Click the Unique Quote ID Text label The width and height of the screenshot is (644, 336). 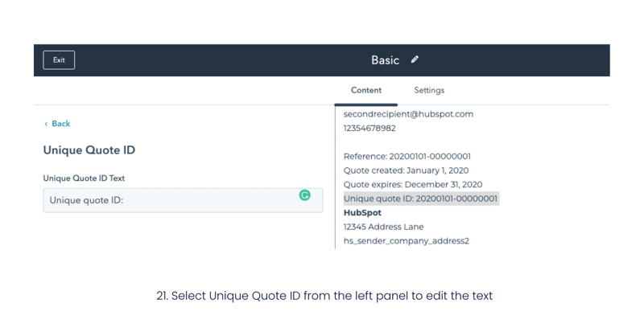coord(84,178)
